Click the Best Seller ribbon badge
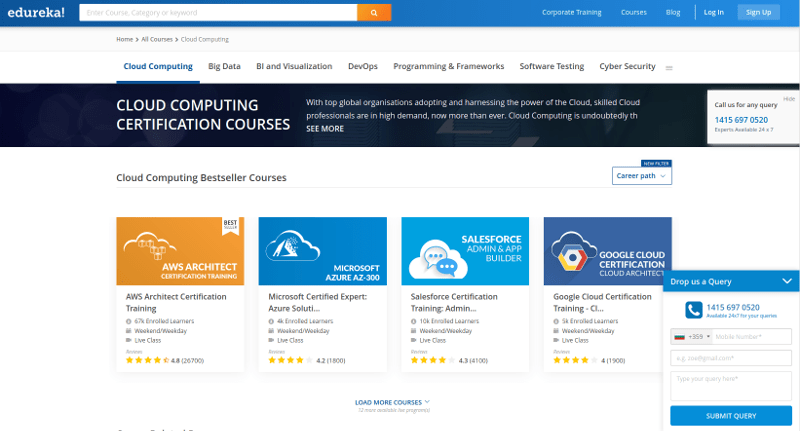The image size is (800, 431). [230, 225]
